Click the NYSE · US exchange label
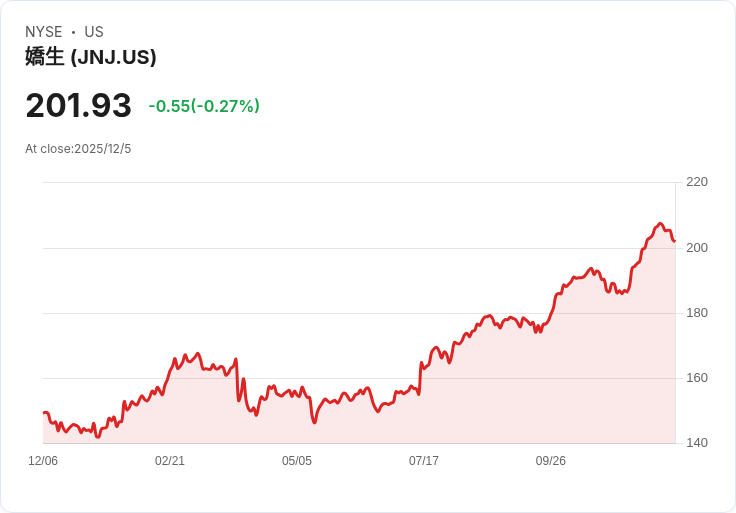This screenshot has height=513, width=736. pos(64,32)
